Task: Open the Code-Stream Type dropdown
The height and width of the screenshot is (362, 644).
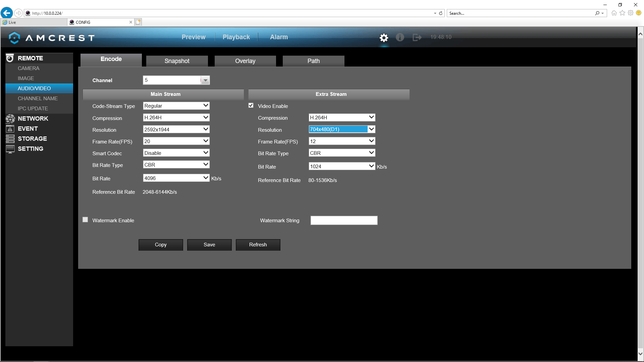Action: click(x=176, y=106)
